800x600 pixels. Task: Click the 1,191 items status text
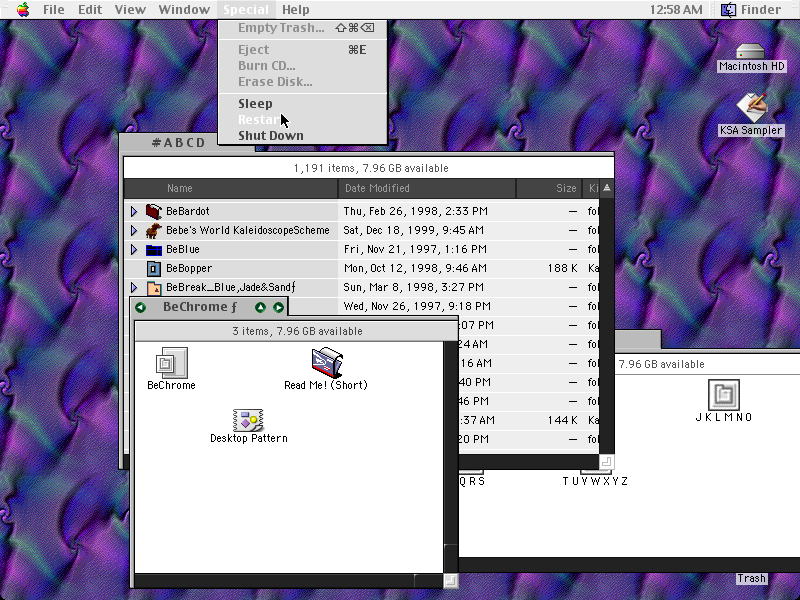pyautogui.click(x=371, y=168)
